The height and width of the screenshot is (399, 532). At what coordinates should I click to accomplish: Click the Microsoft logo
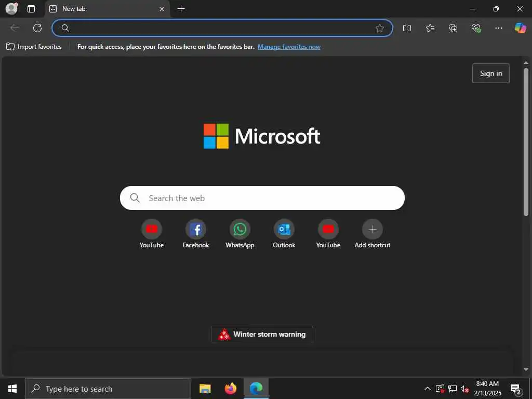(x=262, y=136)
